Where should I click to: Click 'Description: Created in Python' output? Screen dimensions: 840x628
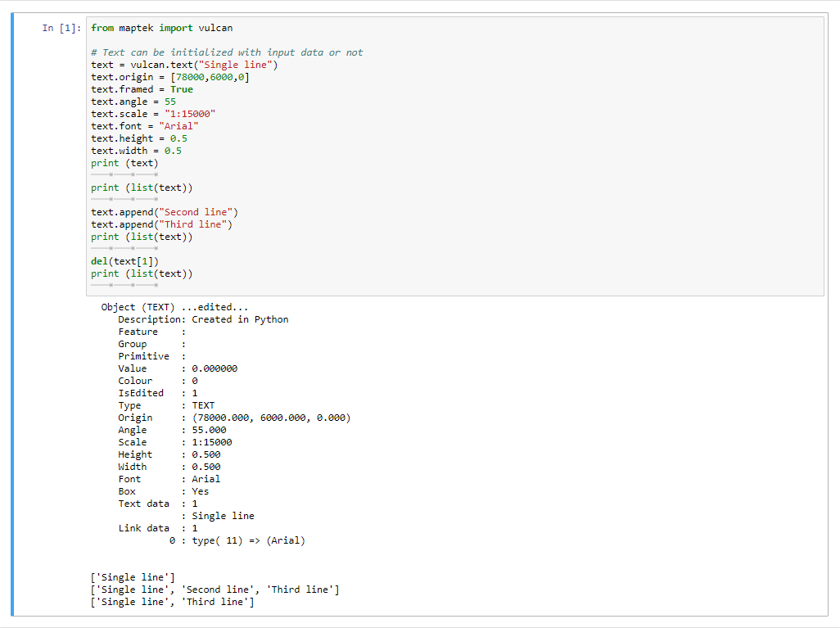pyautogui.click(x=204, y=319)
